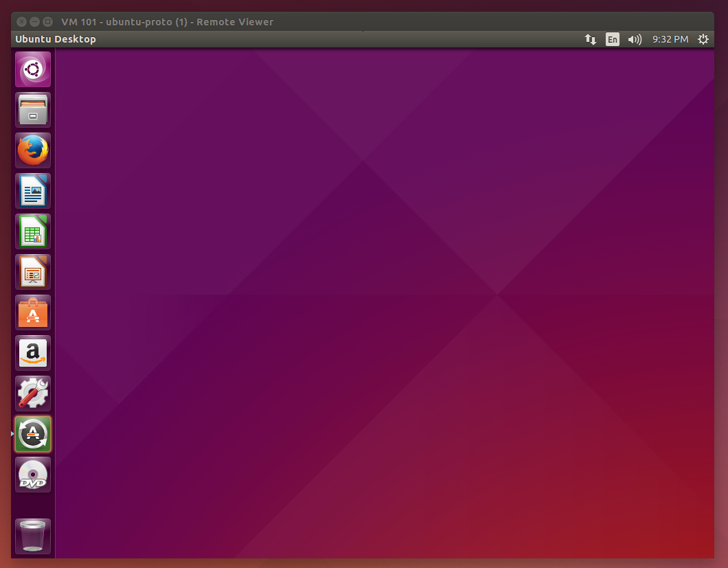This screenshot has height=568, width=728.
Task: Open LibreOffice Impress presentation
Action: (x=33, y=272)
